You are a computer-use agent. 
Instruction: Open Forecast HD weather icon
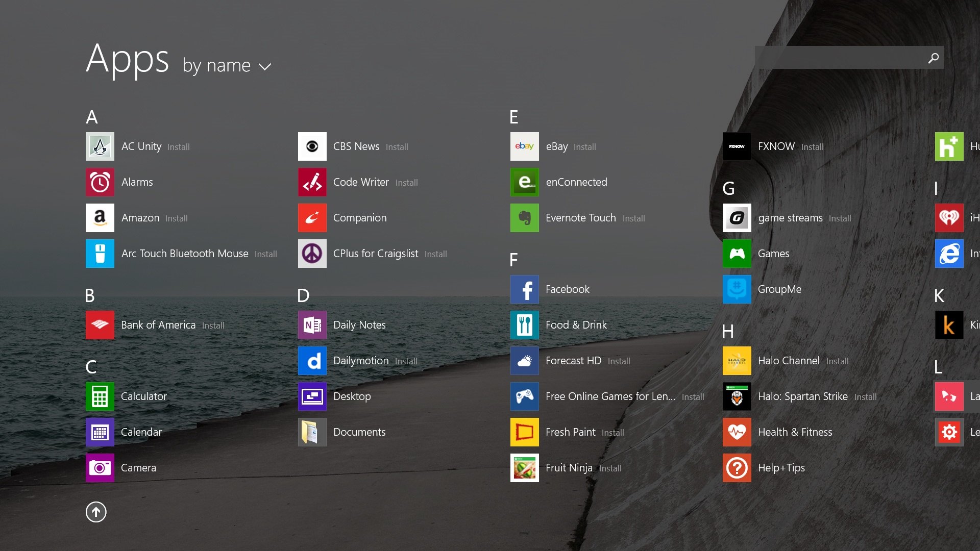[x=525, y=361]
